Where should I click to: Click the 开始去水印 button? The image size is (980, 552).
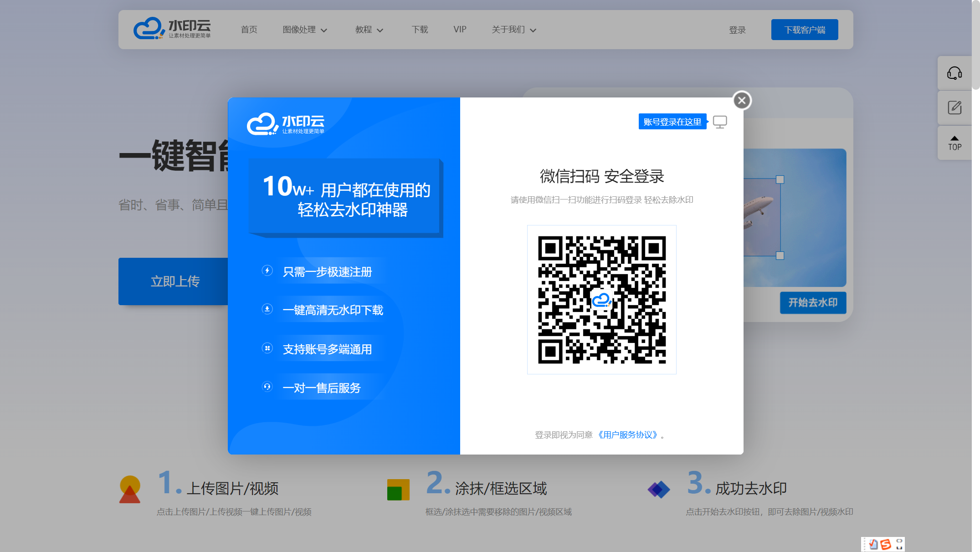(x=813, y=303)
